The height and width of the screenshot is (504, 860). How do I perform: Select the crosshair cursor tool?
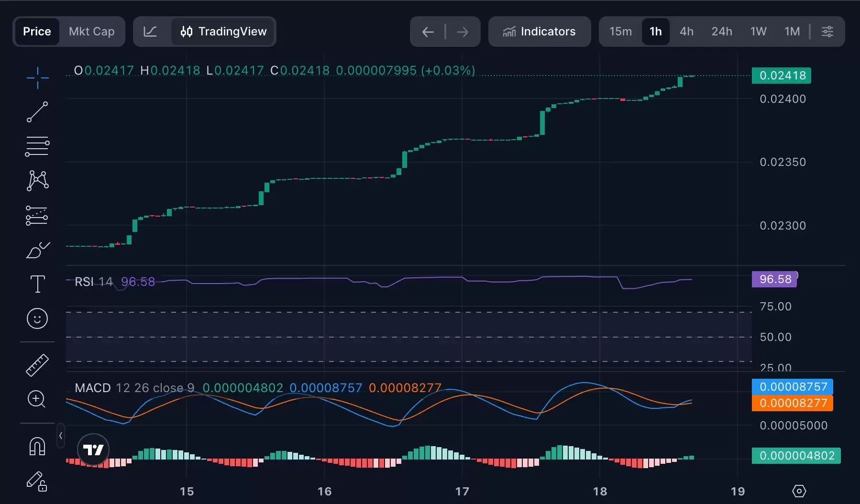coord(37,77)
